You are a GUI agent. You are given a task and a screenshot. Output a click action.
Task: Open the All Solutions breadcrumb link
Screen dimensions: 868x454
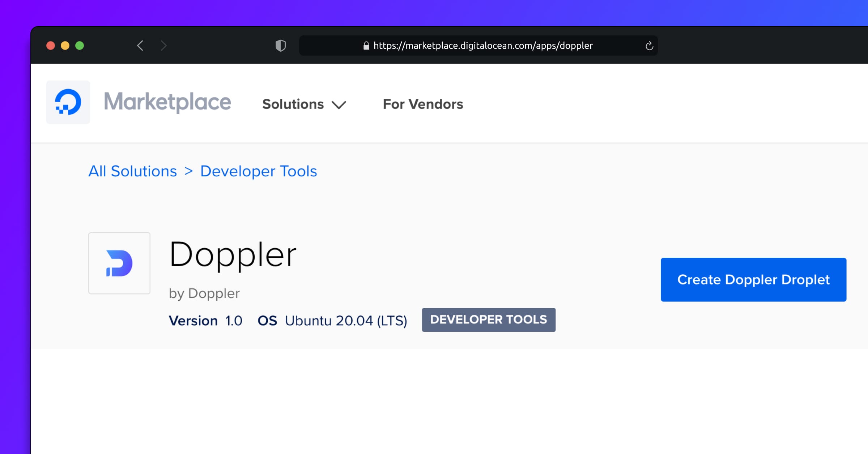[133, 171]
